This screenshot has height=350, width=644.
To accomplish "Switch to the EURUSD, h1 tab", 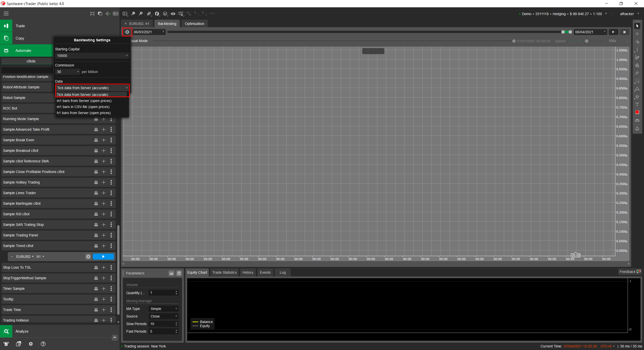I will pos(137,24).
